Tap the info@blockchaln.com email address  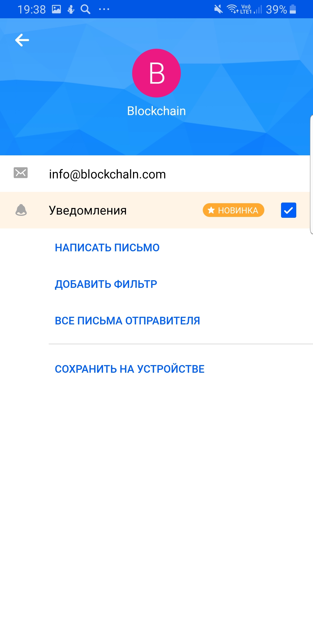point(107,174)
